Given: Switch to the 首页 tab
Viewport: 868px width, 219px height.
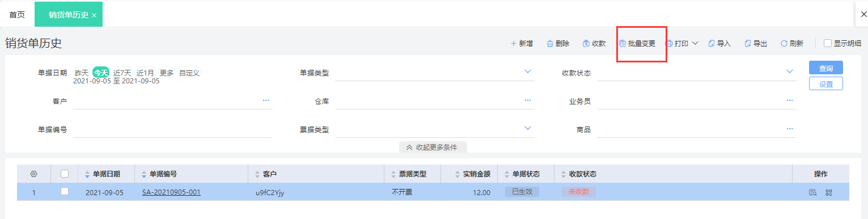Looking at the screenshot, I should 17,15.
